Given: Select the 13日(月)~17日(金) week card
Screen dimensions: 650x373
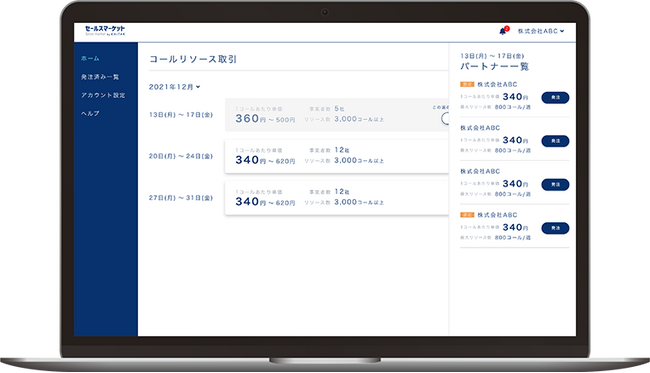Looking at the screenshot, I should pos(337,115).
